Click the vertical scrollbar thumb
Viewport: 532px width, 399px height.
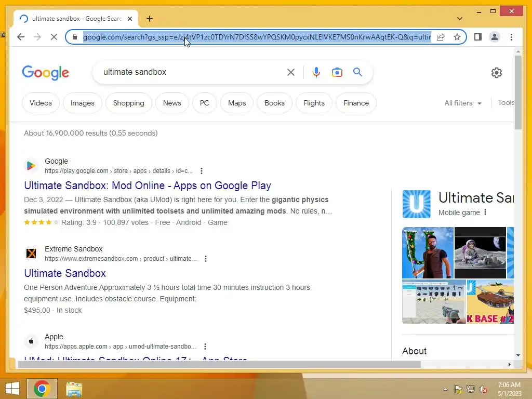coord(518,92)
